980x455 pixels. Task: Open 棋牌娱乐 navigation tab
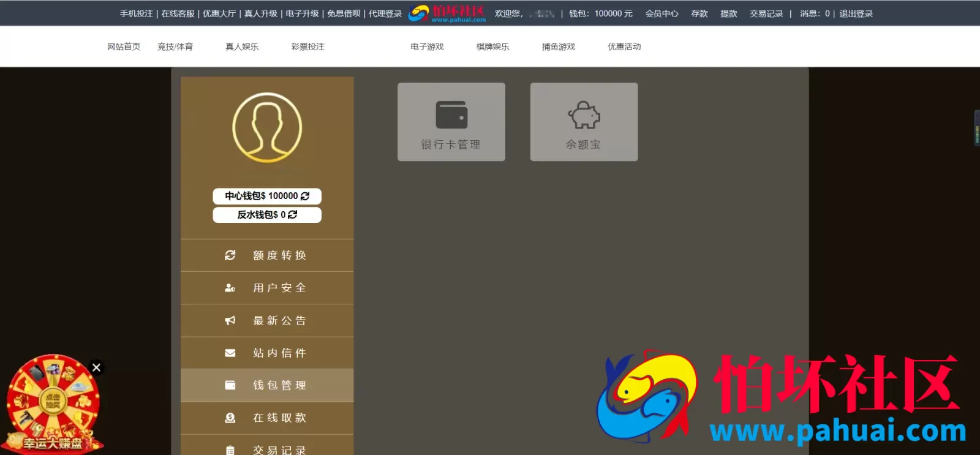(493, 47)
